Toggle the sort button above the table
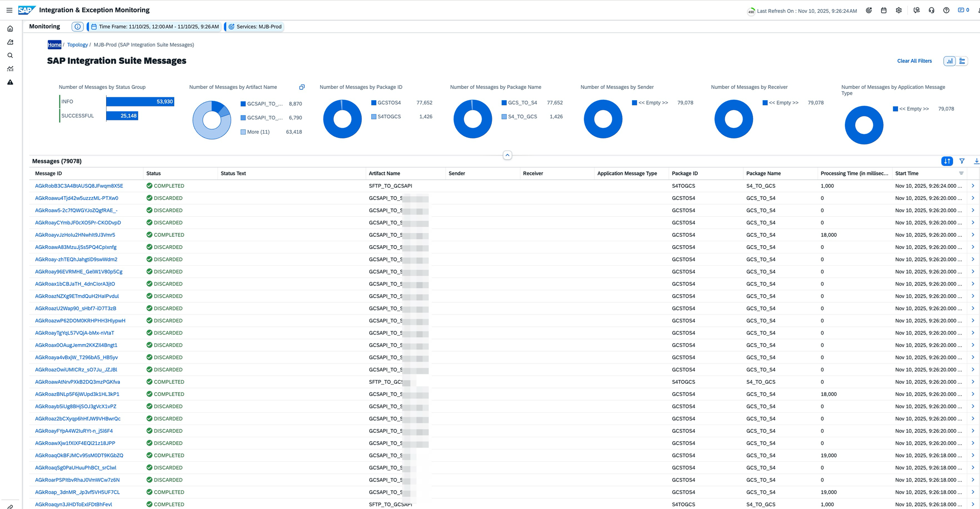The width and height of the screenshot is (980, 509). (947, 161)
